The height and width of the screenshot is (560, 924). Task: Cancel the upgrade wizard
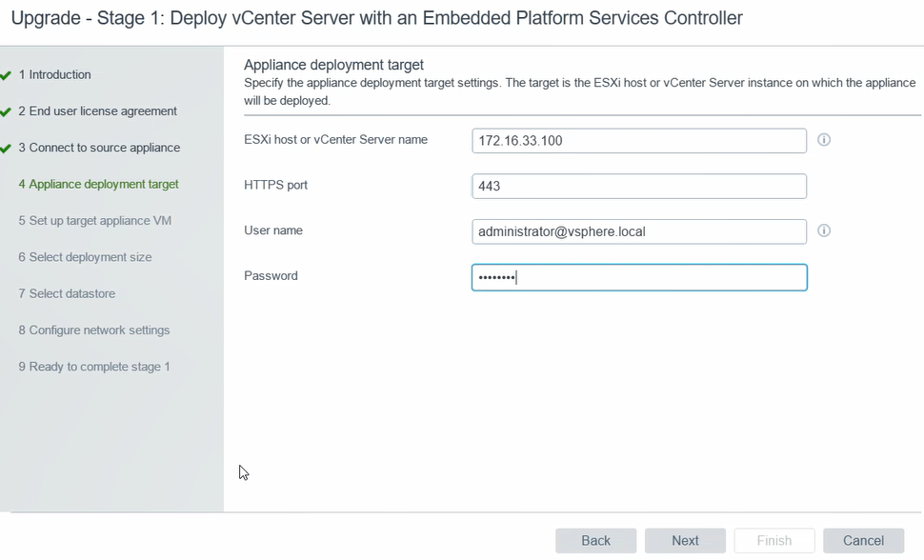click(863, 541)
